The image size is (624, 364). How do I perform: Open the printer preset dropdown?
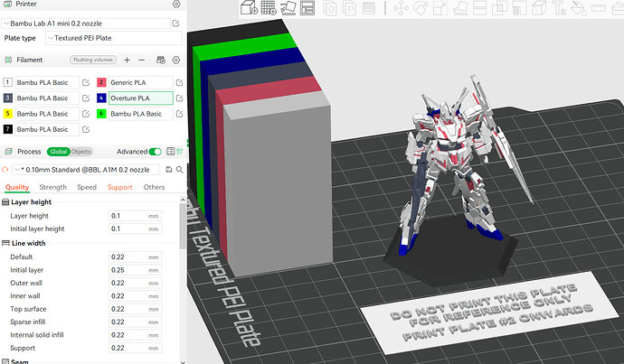point(86,23)
